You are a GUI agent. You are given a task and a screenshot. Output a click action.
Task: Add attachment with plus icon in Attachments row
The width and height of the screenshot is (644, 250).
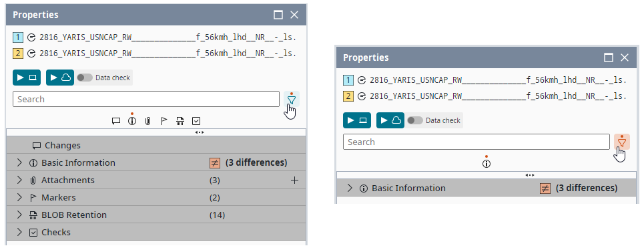point(294,180)
